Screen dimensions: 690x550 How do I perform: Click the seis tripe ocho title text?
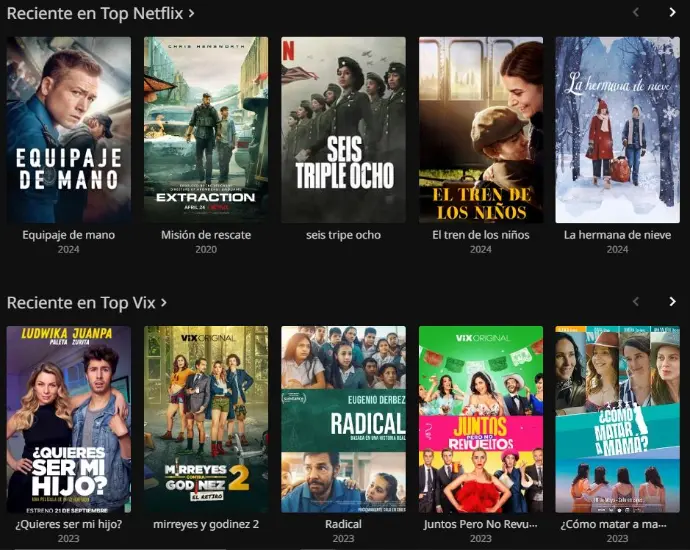point(343,235)
